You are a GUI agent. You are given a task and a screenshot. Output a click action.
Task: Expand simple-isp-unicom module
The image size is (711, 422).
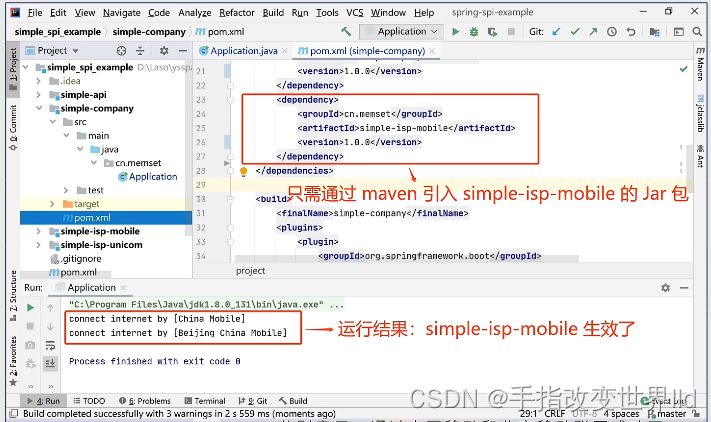[x=39, y=245]
